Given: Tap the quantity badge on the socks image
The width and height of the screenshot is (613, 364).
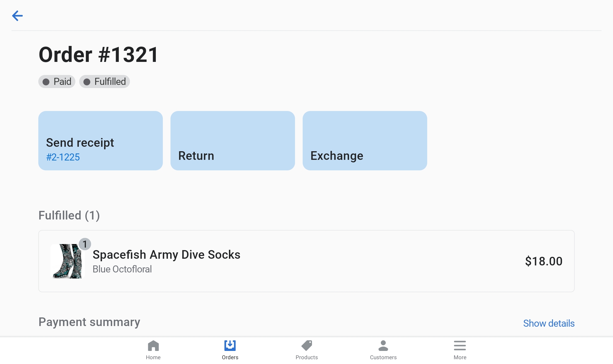Looking at the screenshot, I should (x=85, y=244).
